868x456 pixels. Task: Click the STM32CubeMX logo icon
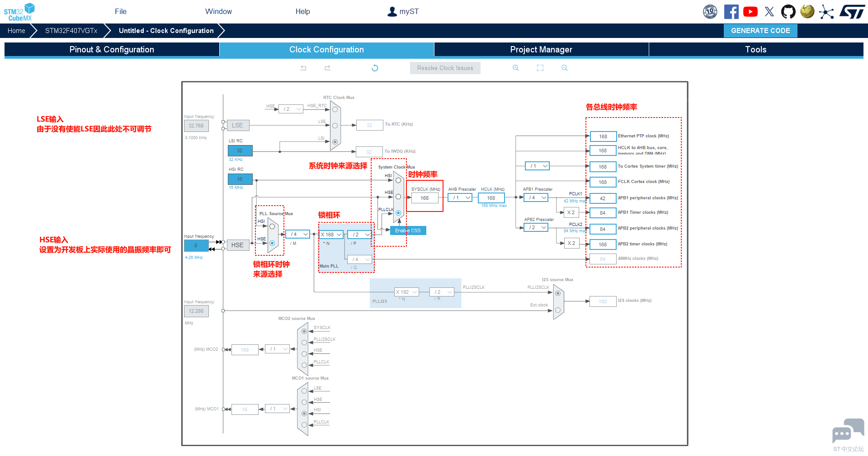[x=19, y=12]
